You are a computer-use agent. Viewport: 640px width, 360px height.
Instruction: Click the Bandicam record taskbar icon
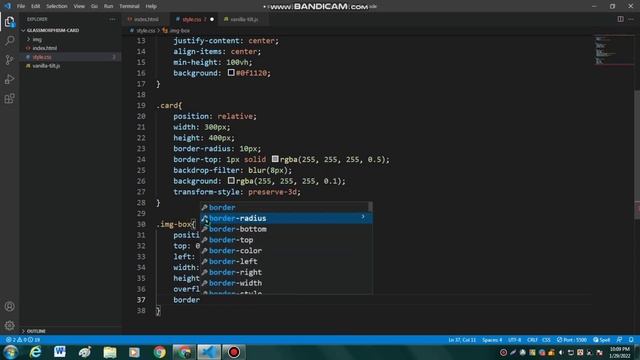point(234,352)
